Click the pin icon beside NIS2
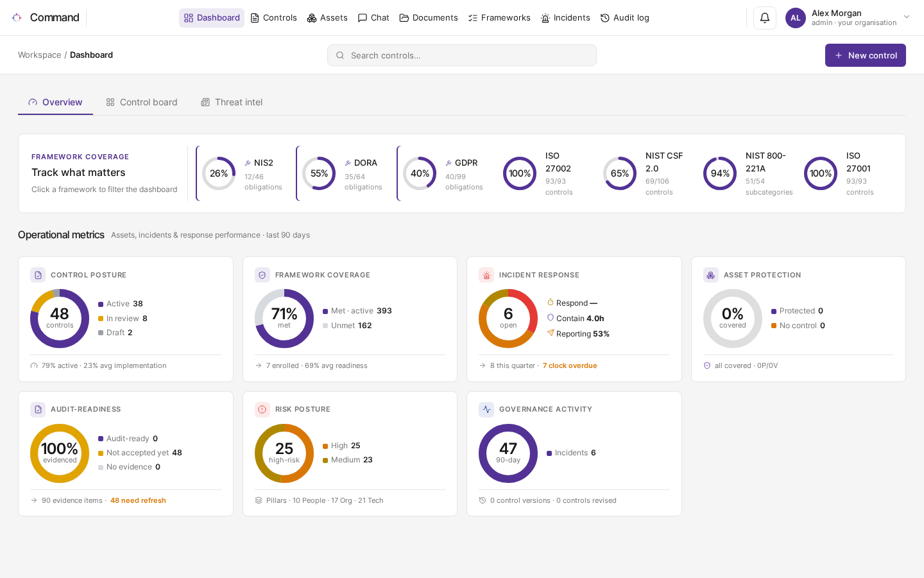This screenshot has height=578, width=924. [x=248, y=163]
